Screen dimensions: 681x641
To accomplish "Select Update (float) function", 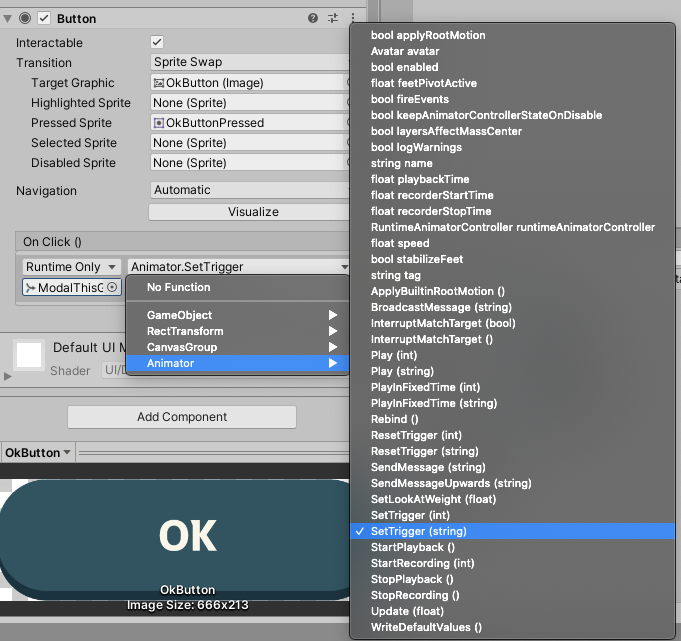I will click(512, 611).
